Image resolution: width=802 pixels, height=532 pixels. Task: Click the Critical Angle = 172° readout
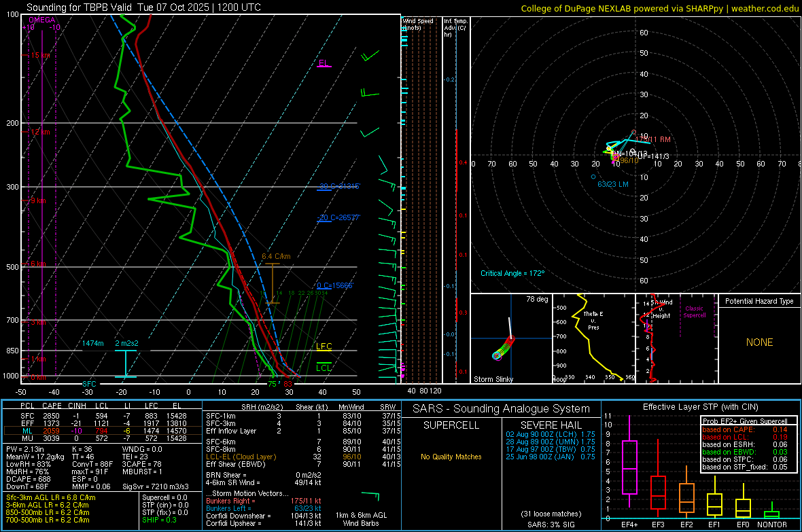pos(512,273)
